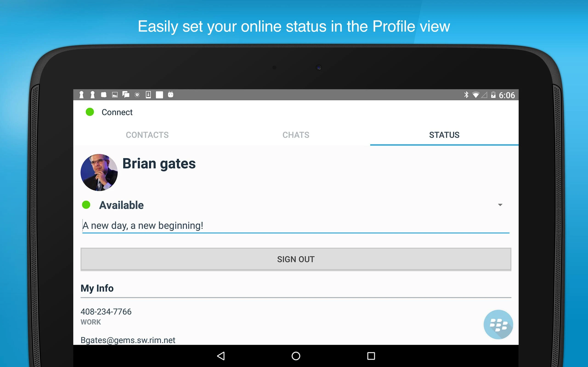This screenshot has width=588, height=367.
Task: Tap the image notification icon
Action: click(x=115, y=95)
